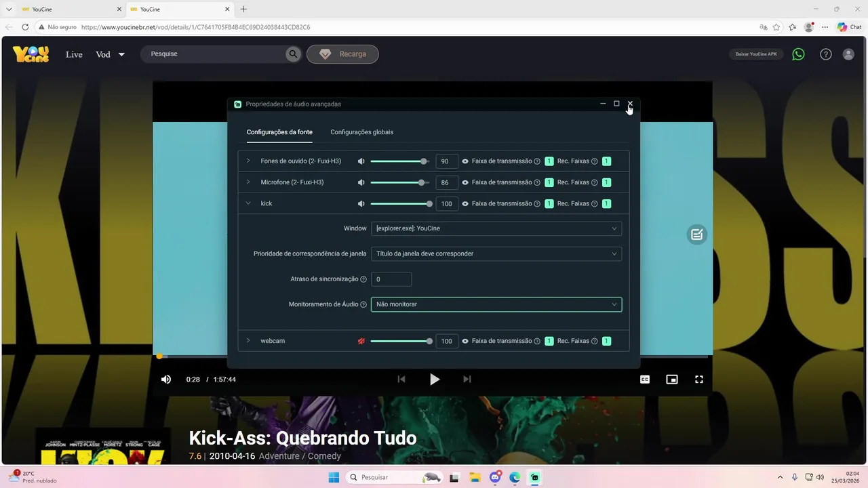Mute the Fones de ouvido speaker icon
Screen dimensions: 868x488
click(x=361, y=161)
